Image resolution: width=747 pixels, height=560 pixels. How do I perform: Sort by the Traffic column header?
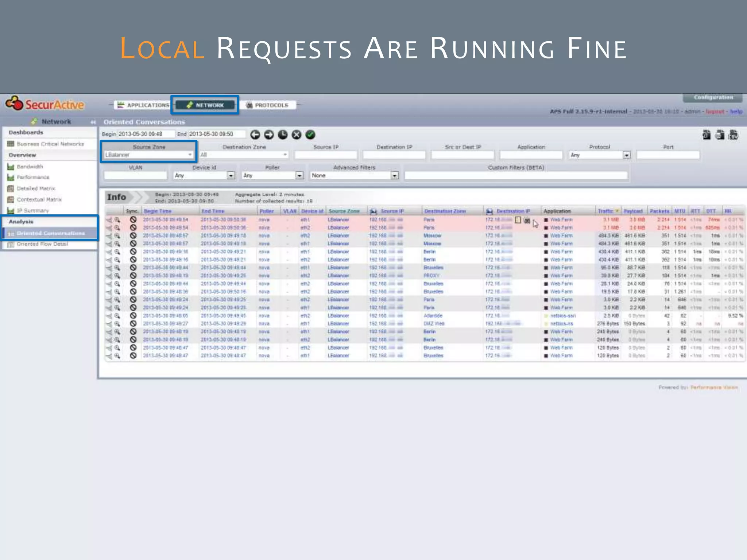(x=605, y=211)
